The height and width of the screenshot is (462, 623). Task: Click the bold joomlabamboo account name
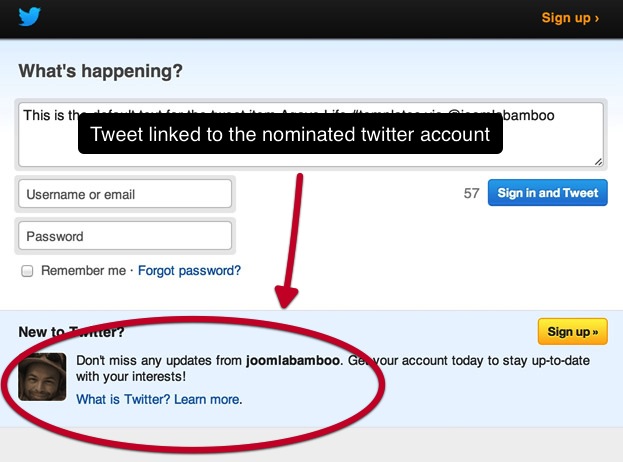point(293,360)
